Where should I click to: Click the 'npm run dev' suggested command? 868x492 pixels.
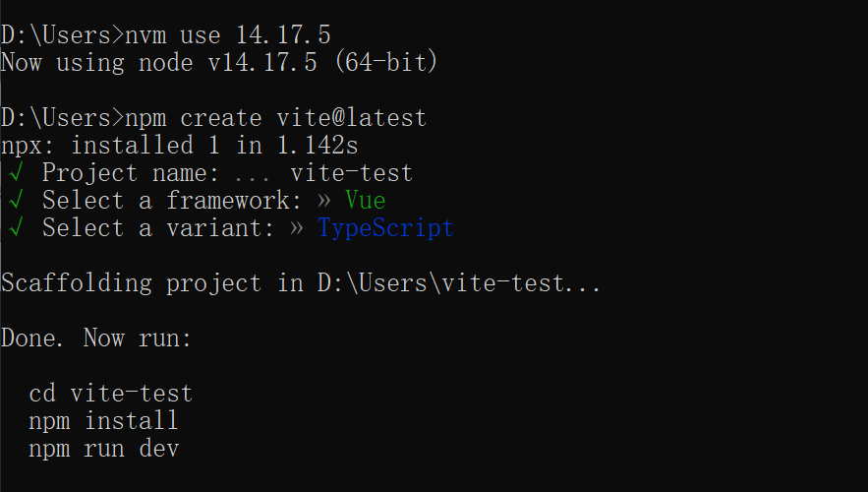pos(103,450)
